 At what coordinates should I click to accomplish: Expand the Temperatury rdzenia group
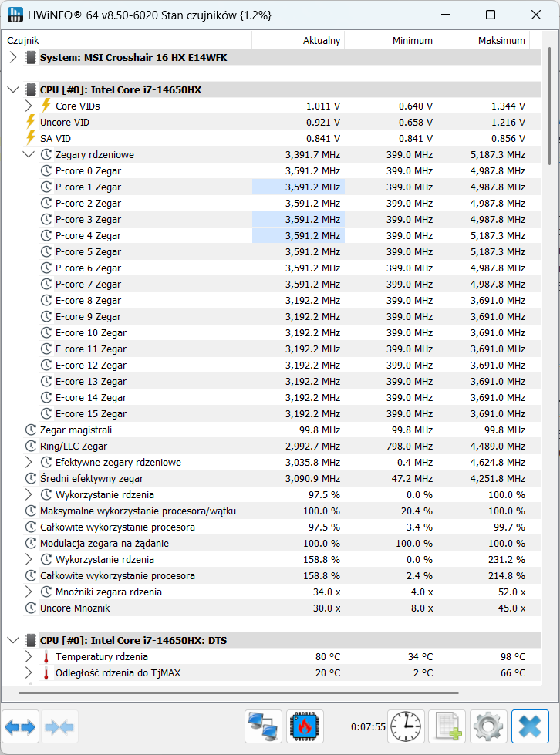(x=29, y=657)
